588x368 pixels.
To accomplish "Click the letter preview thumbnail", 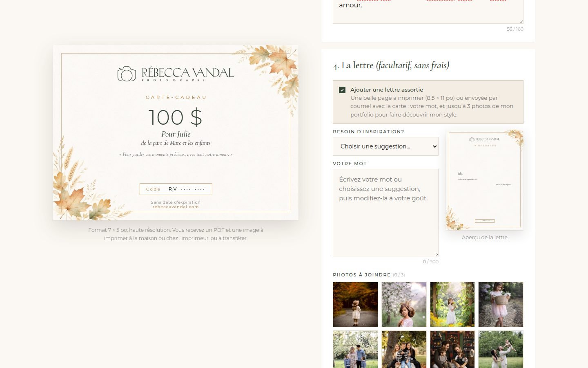I will (485, 180).
